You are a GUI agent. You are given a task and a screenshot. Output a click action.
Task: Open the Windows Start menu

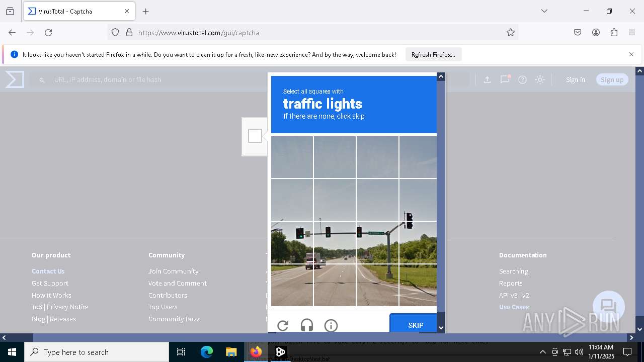point(12,352)
